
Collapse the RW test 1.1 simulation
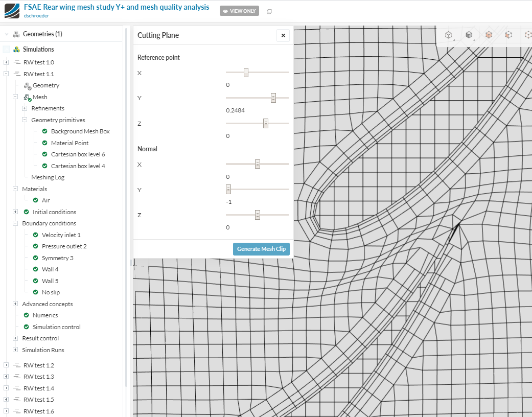6,74
